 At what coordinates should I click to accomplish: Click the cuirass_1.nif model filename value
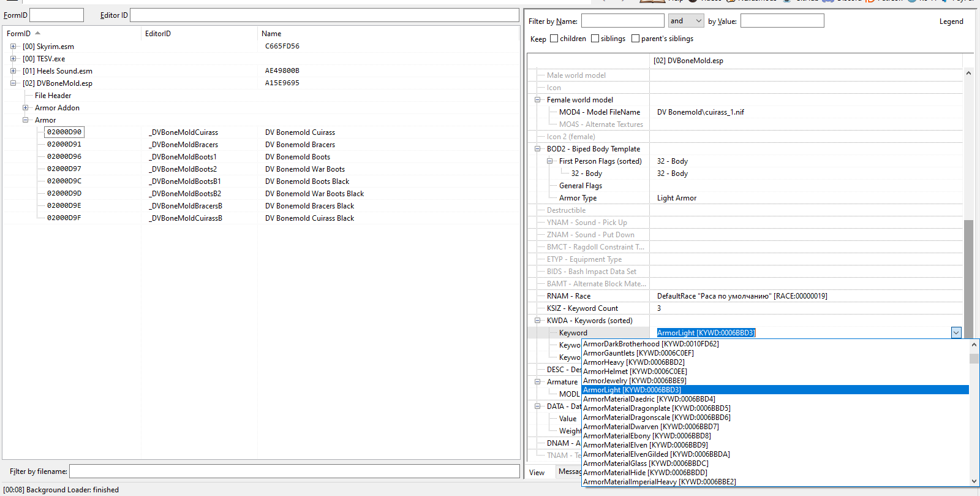coord(701,112)
